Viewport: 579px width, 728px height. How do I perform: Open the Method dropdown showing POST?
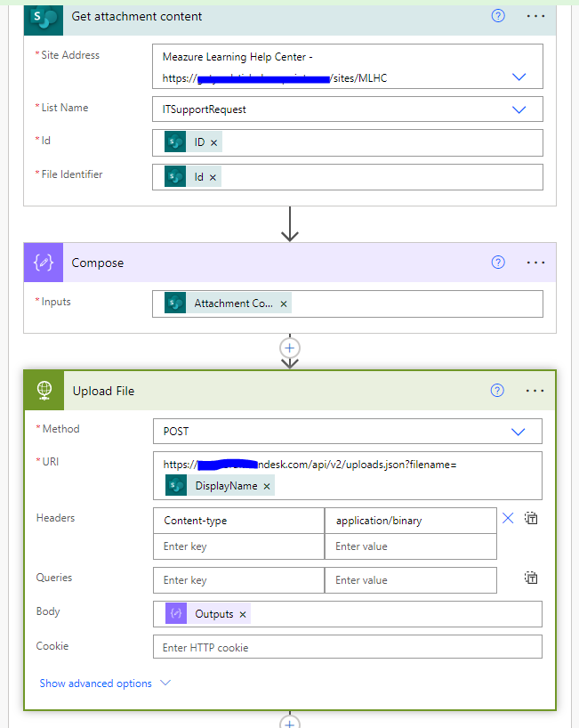tap(519, 432)
